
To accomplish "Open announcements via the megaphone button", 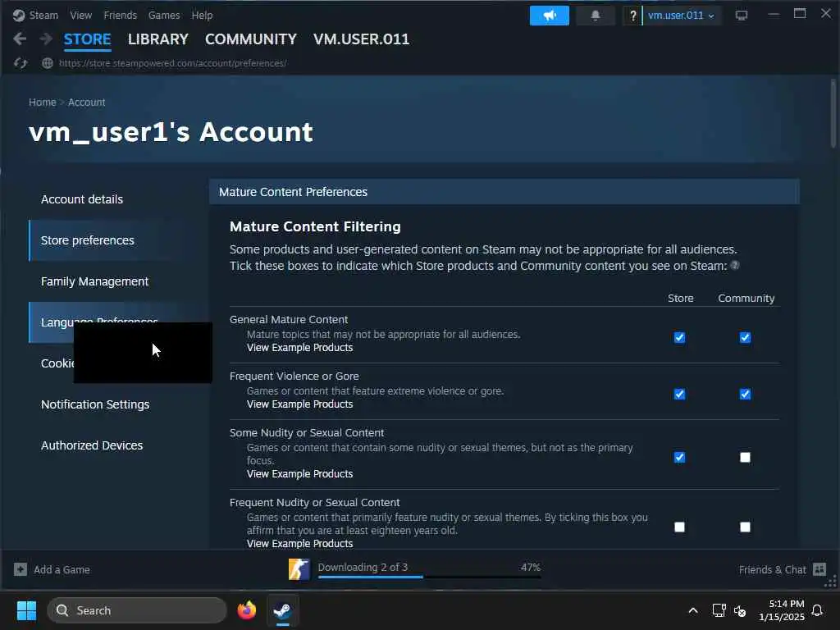I will [x=549, y=16].
